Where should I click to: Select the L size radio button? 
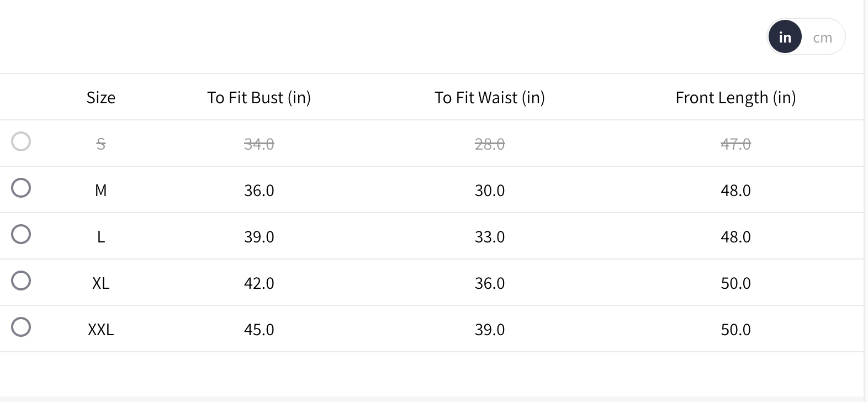tap(21, 234)
